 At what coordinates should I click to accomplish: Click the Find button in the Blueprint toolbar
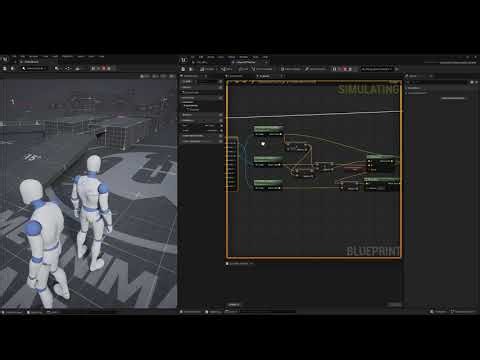244,69
